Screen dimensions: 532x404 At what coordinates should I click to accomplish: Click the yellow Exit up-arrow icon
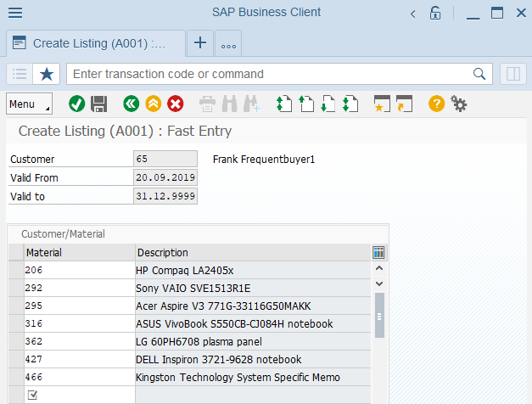(x=154, y=104)
